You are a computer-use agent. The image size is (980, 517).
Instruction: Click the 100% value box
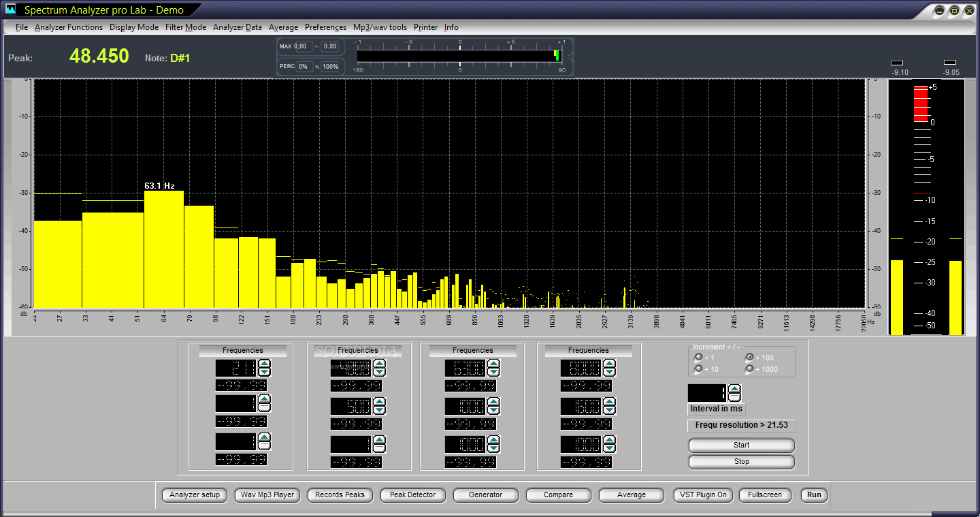click(x=330, y=67)
